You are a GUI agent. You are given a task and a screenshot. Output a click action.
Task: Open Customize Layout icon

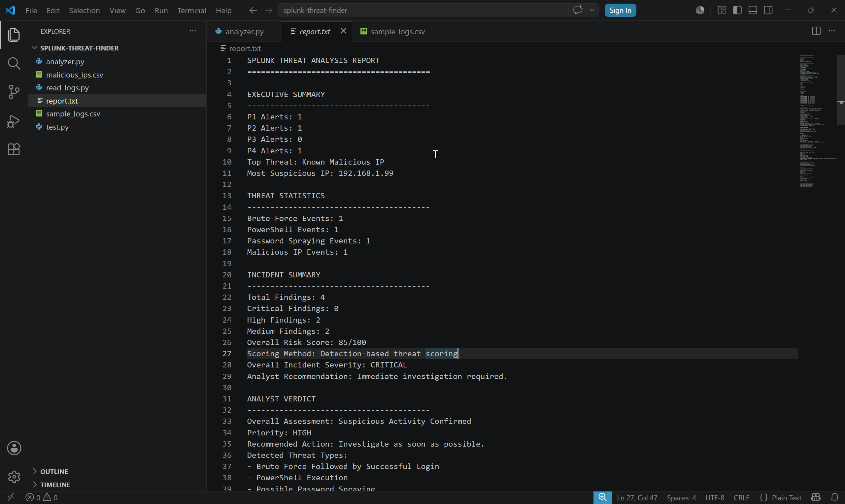[x=722, y=11]
